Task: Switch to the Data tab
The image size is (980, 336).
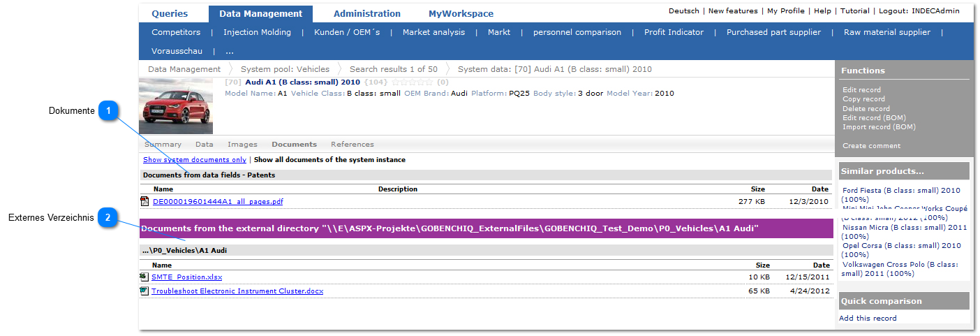Action: 205,145
